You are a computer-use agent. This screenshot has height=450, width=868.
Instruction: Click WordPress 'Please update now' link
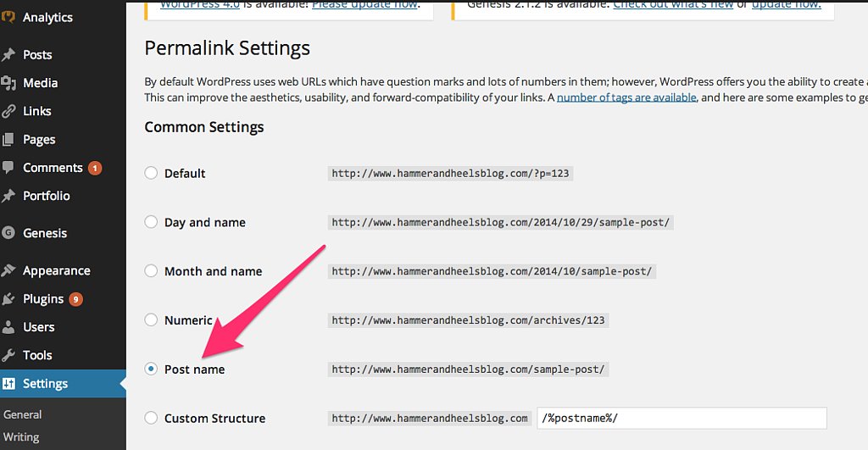(x=366, y=5)
